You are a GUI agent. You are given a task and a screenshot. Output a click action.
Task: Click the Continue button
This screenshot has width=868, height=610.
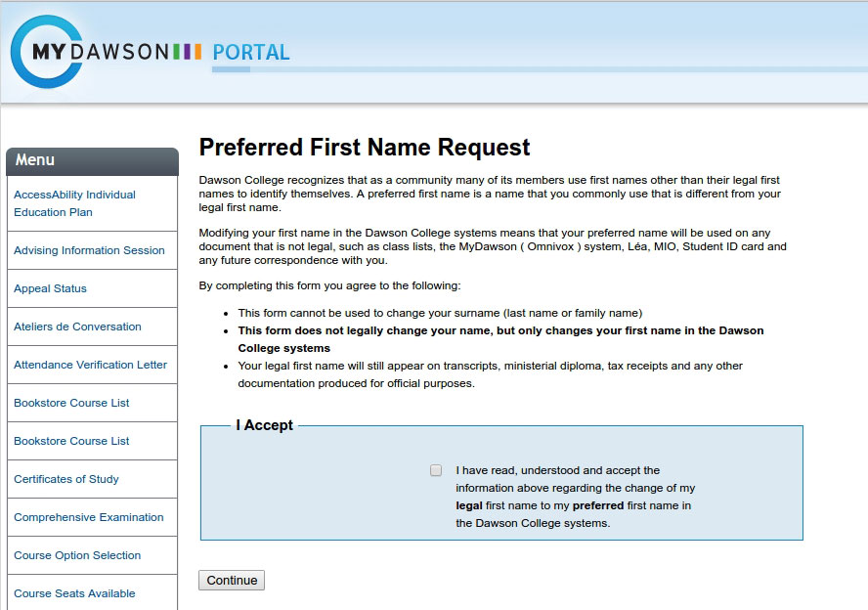(231, 580)
